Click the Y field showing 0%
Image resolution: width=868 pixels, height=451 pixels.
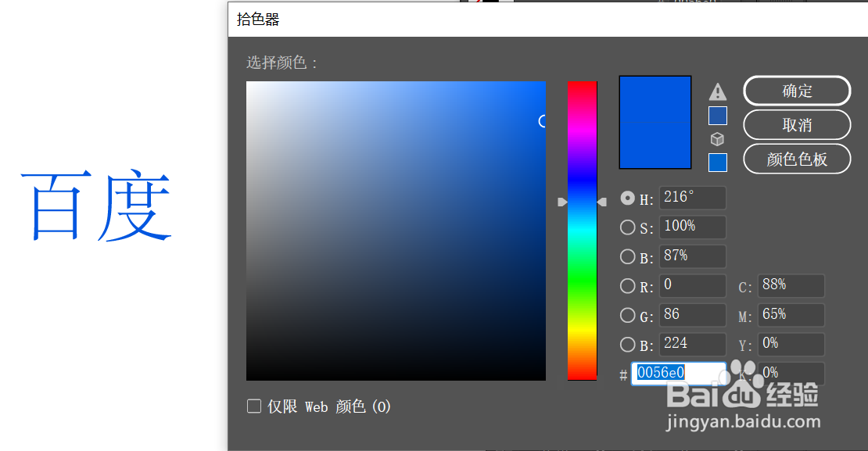(x=791, y=344)
